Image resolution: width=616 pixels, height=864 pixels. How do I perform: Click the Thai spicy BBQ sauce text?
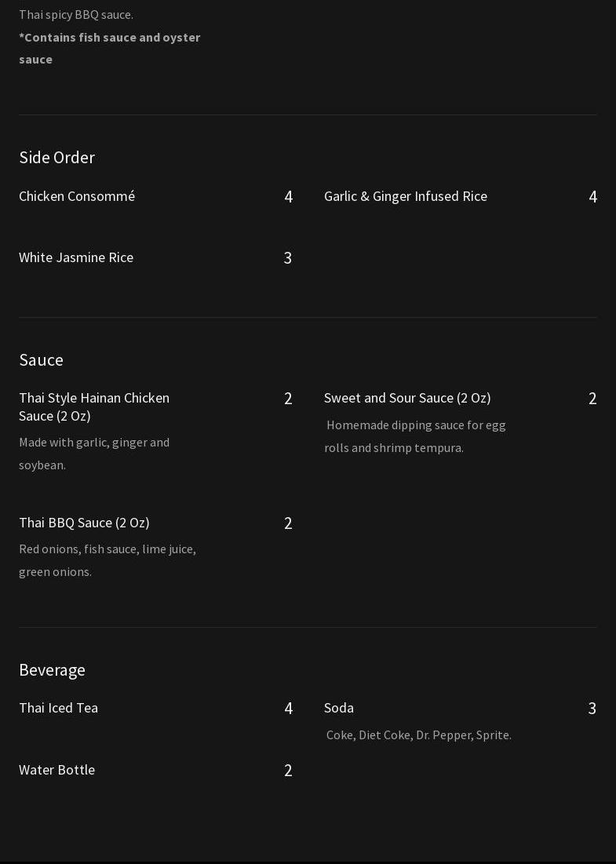(x=76, y=14)
